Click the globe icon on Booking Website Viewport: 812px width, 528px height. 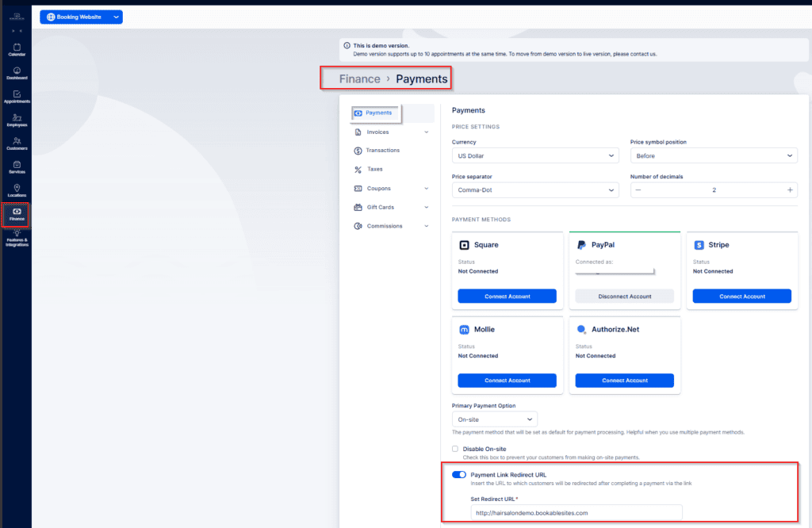coord(51,17)
